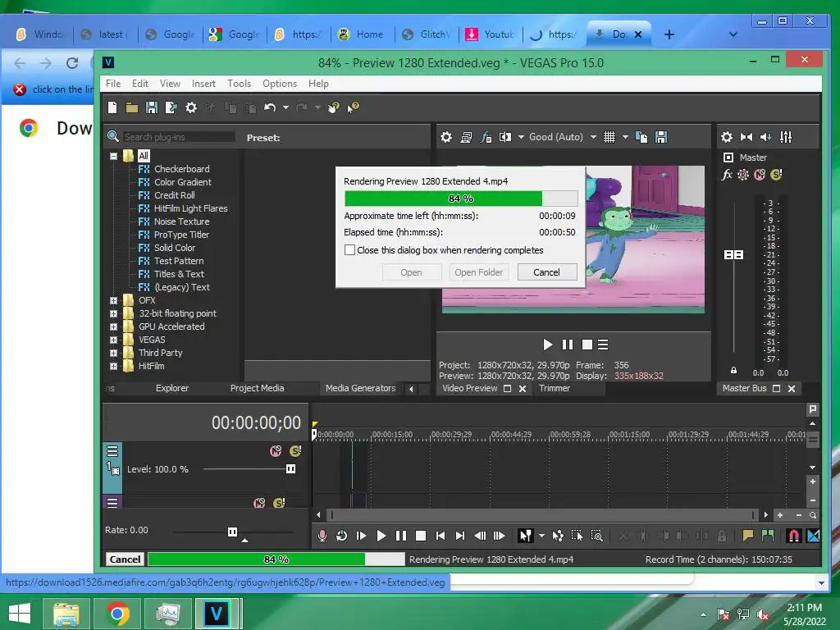Open the File menu
The image size is (840, 630).
tap(113, 84)
